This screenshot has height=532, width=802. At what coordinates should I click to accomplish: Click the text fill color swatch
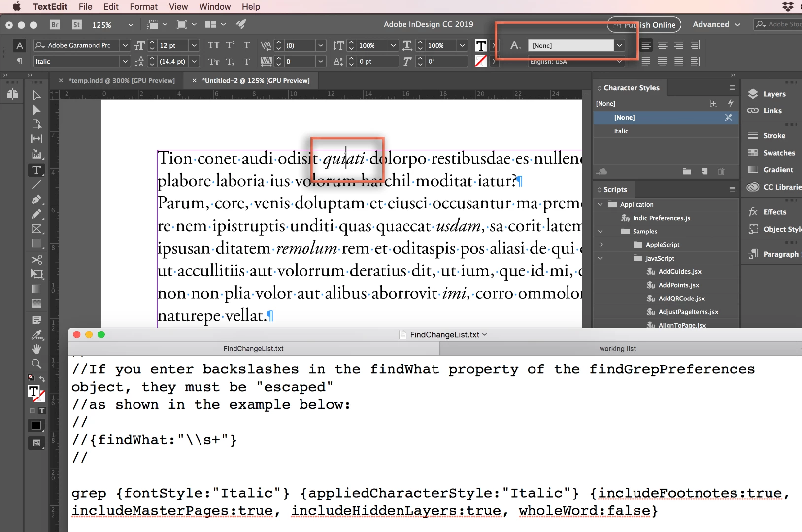481,45
